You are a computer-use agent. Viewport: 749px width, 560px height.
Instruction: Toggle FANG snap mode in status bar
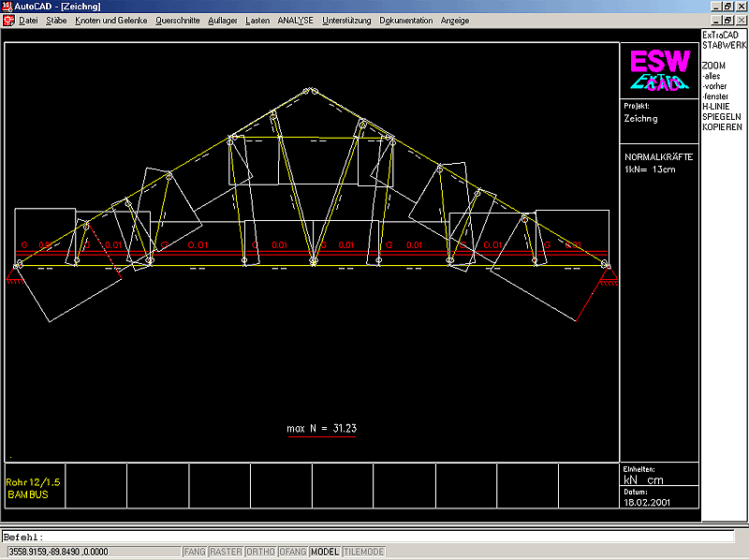[x=195, y=552]
